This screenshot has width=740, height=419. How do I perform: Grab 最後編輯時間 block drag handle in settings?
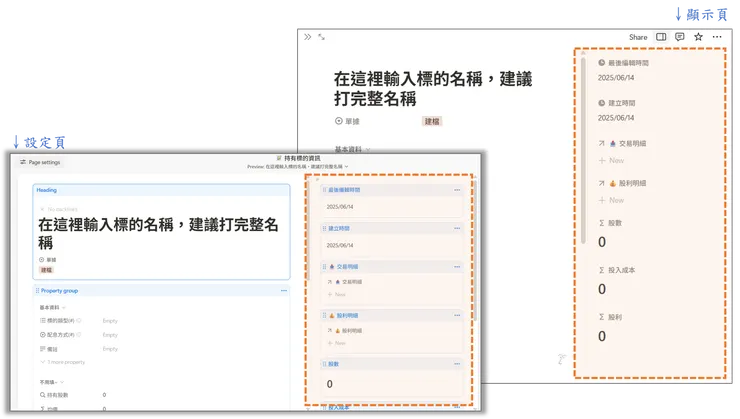(324, 190)
